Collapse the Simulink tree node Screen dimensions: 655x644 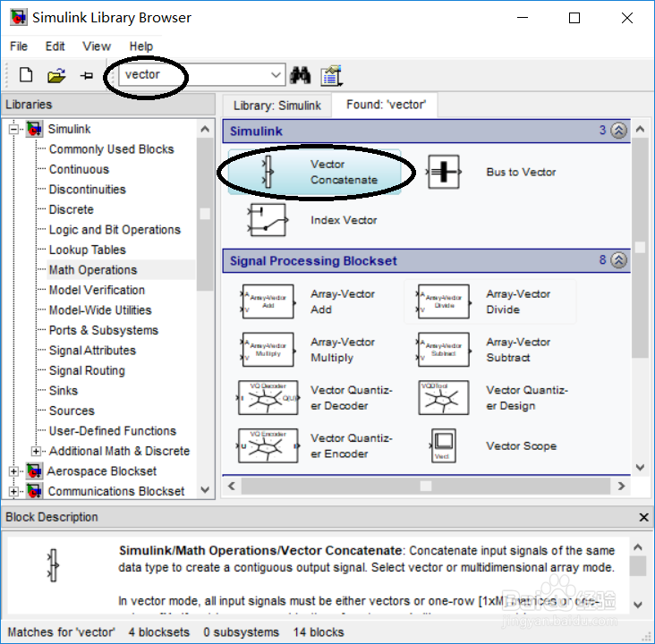click(x=13, y=129)
